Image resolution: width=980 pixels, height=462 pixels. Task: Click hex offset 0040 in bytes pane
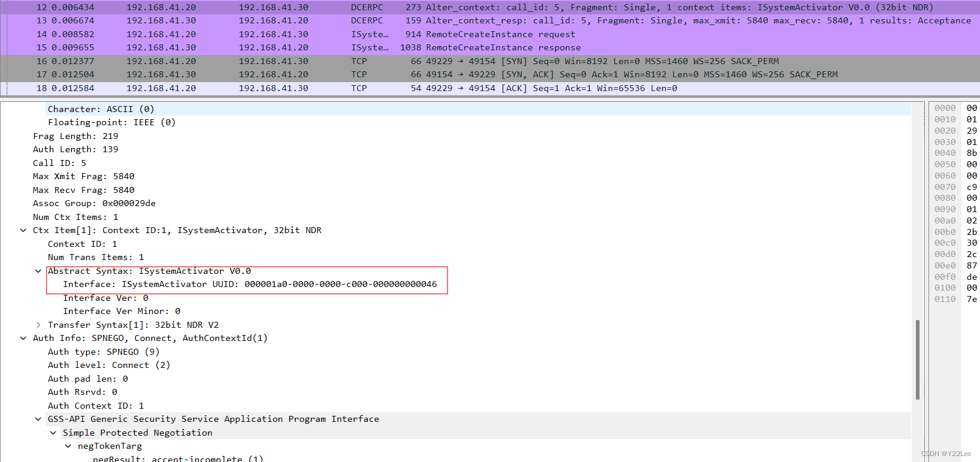(945, 153)
